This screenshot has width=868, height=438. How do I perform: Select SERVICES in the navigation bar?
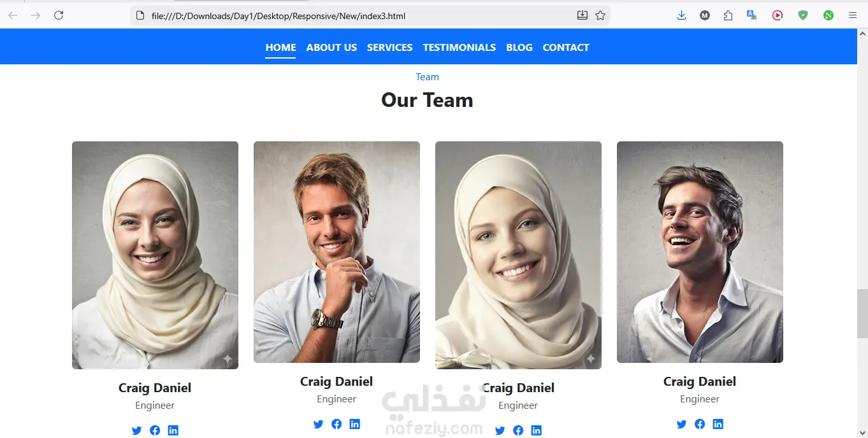pos(389,47)
